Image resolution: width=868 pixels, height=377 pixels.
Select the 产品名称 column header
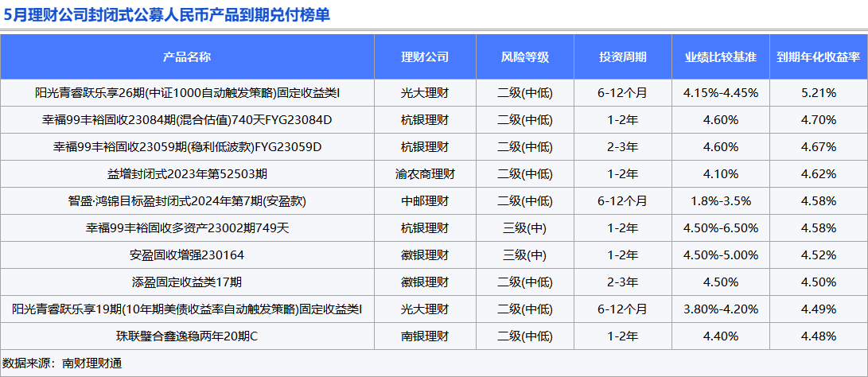(187, 57)
